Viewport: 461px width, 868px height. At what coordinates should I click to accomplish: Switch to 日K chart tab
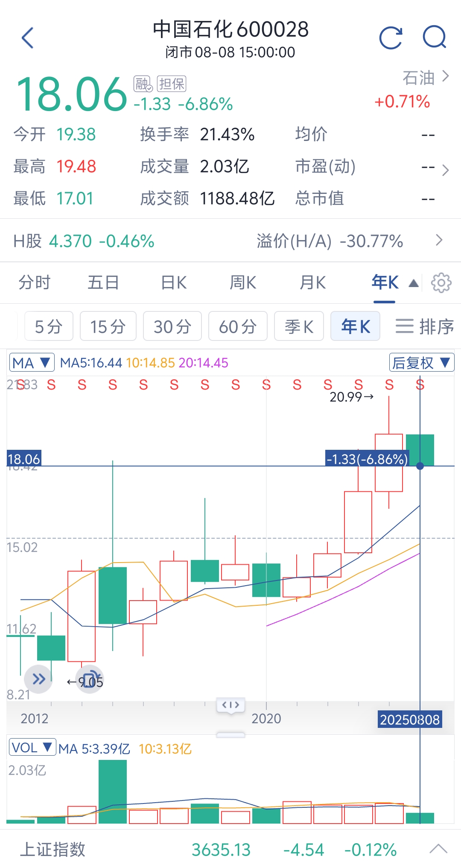[x=174, y=283]
